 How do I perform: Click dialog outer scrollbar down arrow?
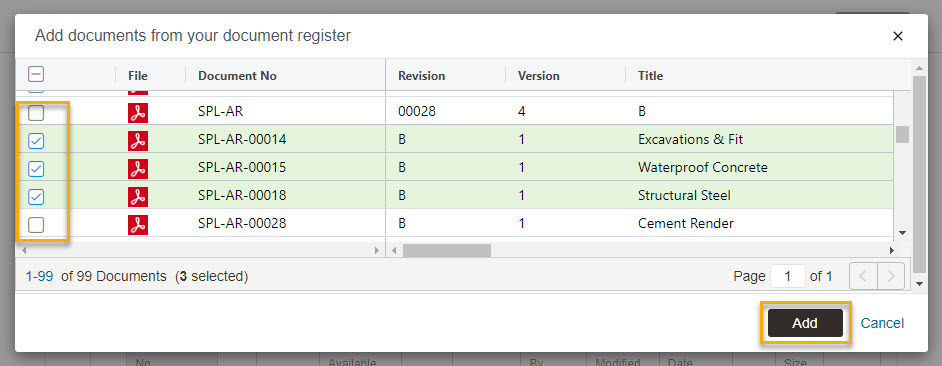[x=920, y=283]
